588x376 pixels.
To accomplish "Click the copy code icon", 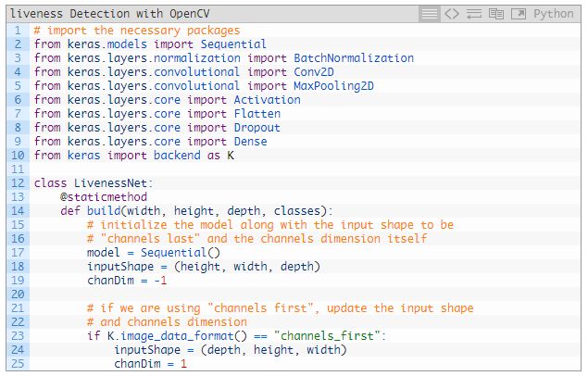I will [x=496, y=14].
